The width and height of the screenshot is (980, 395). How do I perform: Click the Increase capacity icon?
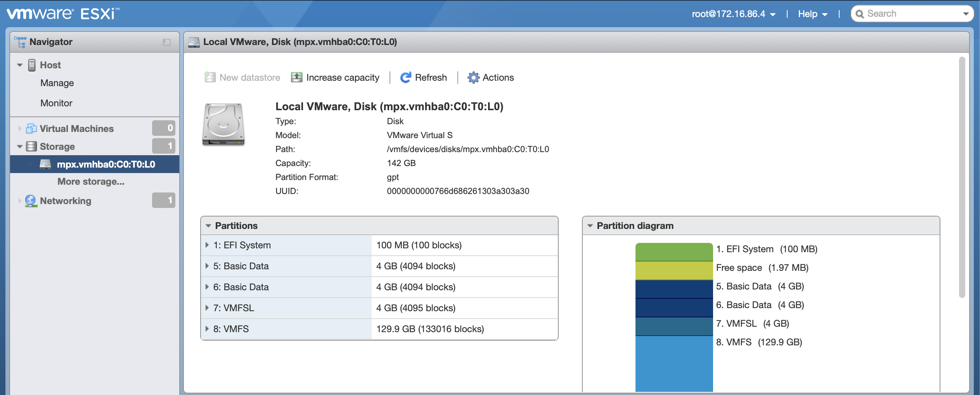tap(297, 77)
